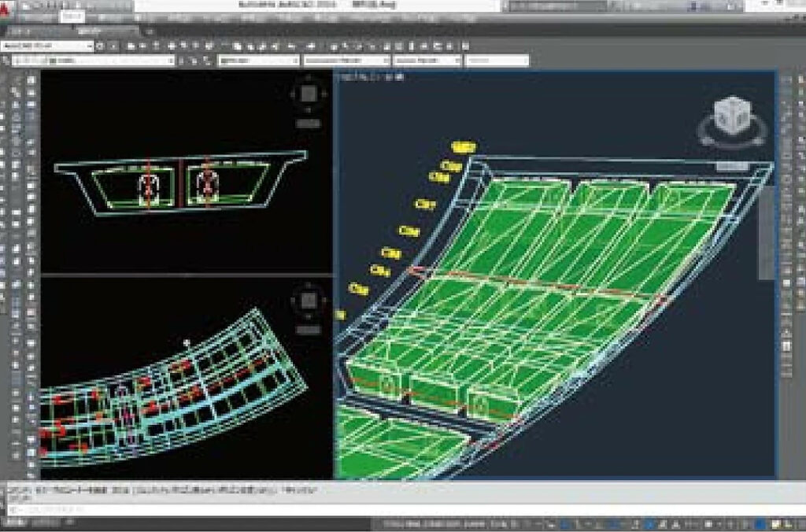Click the viewport label controls in the 3D view
The image size is (806, 532).
(372, 77)
